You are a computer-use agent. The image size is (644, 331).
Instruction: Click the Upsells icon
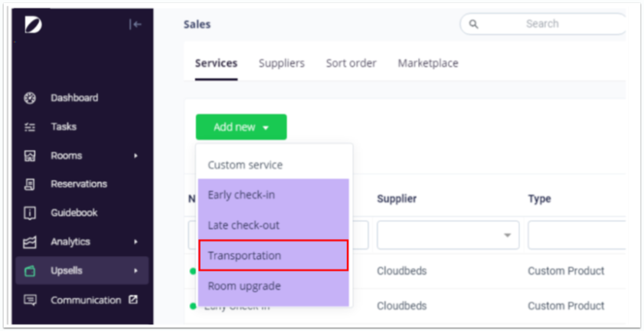click(31, 271)
